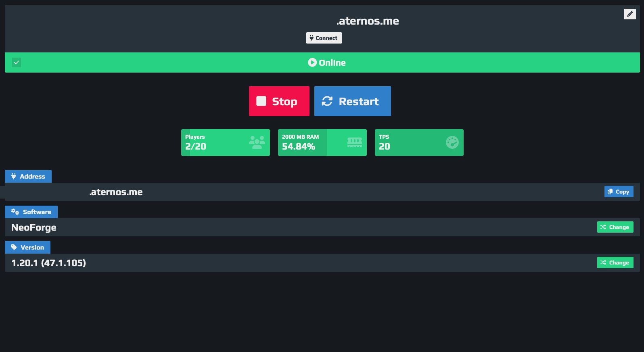Image resolution: width=644 pixels, height=352 pixels.
Task: Copy the server address
Action: point(619,192)
